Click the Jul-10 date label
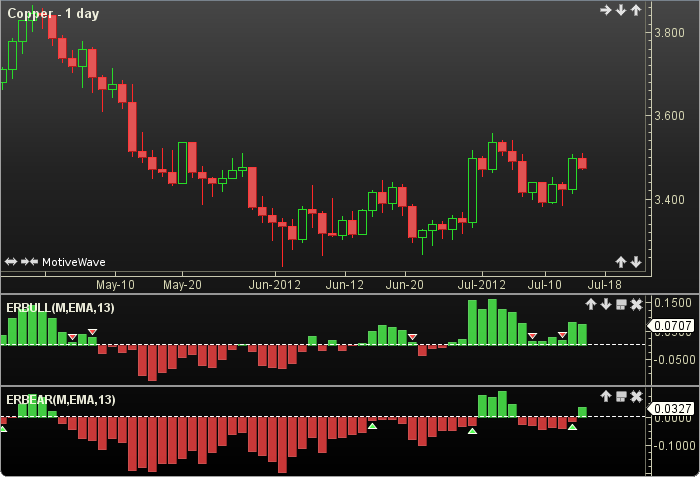Image resolution: width=700 pixels, height=477 pixels. pos(545,285)
